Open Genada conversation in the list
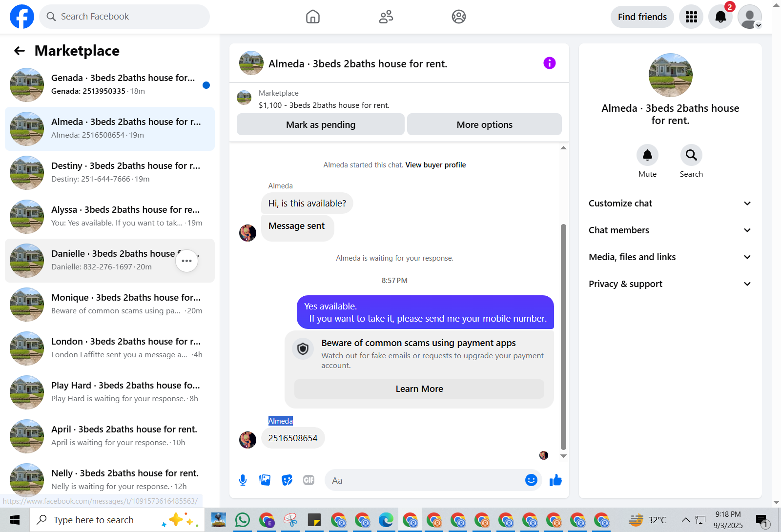Viewport: 781px width, 532px height. [x=110, y=85]
